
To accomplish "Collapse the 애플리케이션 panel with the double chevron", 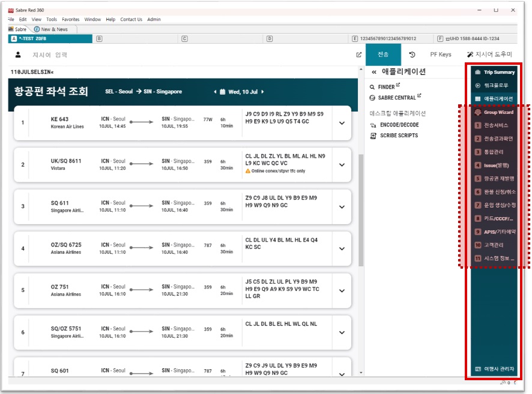I will tap(374, 72).
